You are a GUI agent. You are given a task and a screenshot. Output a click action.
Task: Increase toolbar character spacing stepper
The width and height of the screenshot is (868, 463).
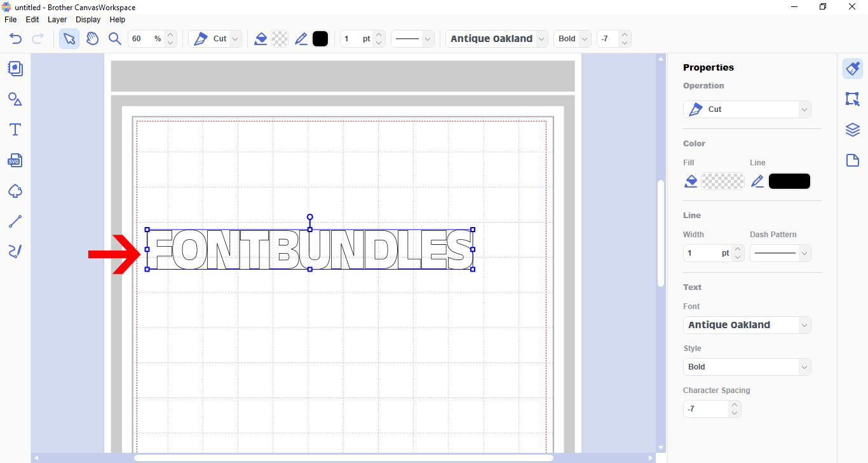[x=625, y=35]
